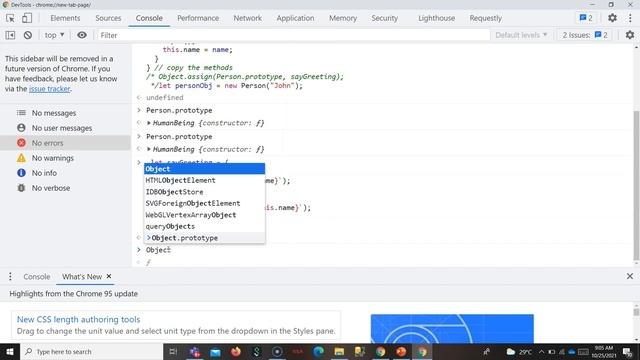This screenshot has height=360, width=640.
Task: Open the Requestly tab
Action: point(485,18)
